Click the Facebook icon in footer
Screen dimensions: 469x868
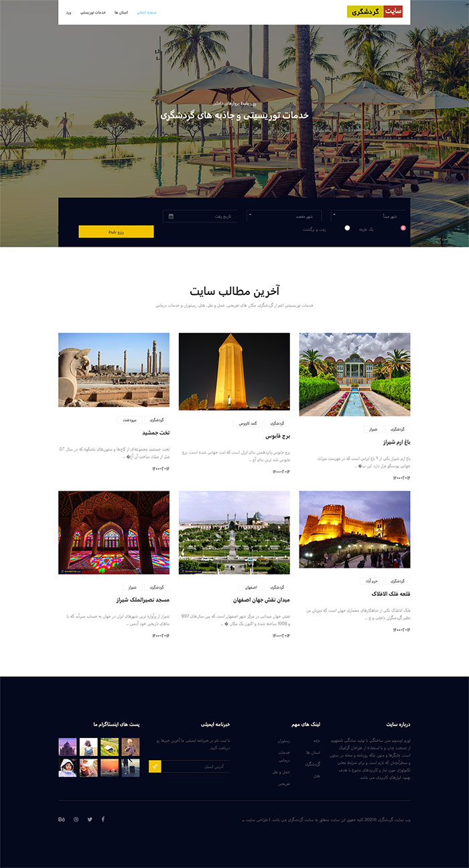coord(103,819)
